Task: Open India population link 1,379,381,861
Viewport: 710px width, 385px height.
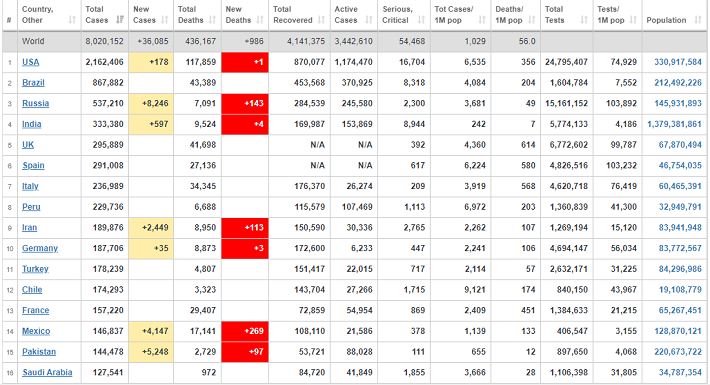Action: coord(675,124)
